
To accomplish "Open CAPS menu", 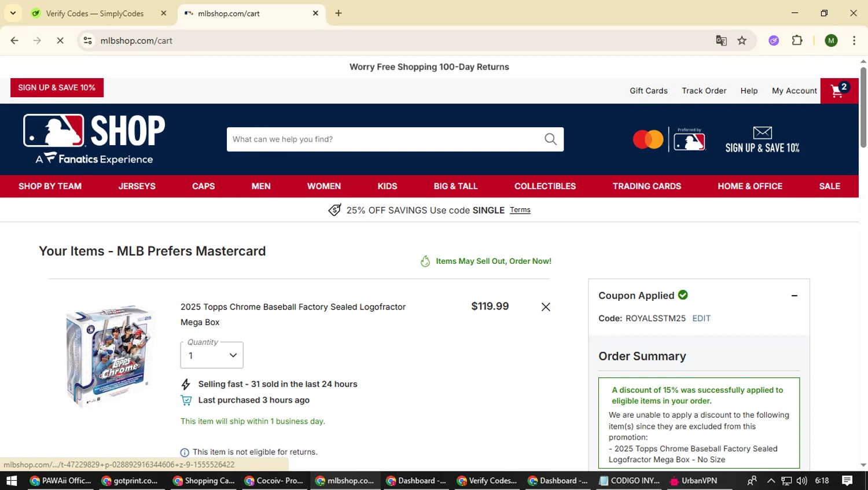I will pyautogui.click(x=203, y=186).
